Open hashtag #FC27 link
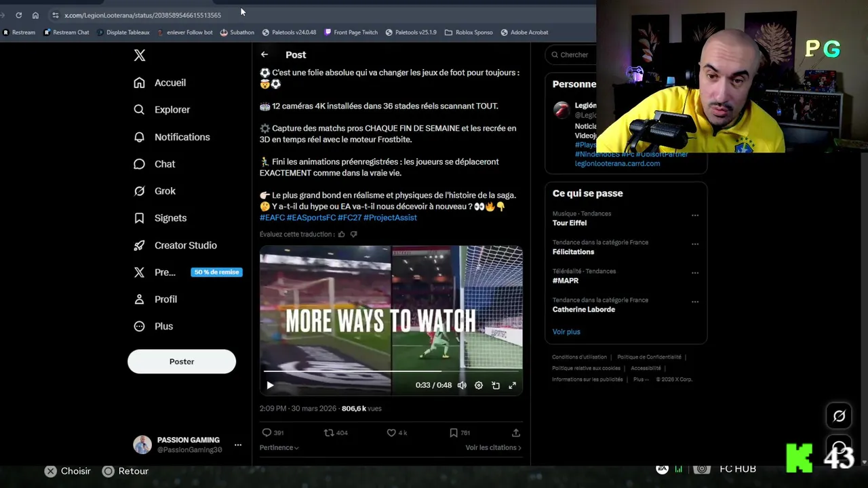Screen dimensions: 868x488 [350, 218]
